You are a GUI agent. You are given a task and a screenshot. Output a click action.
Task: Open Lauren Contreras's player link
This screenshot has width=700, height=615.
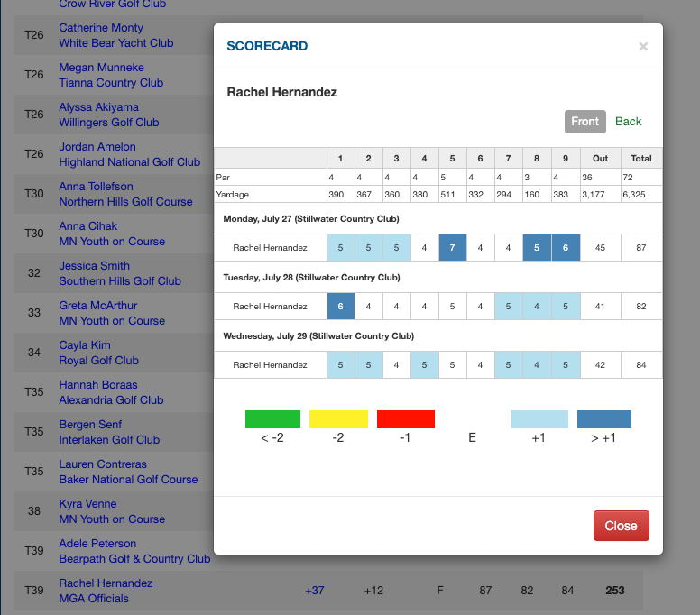(x=103, y=464)
